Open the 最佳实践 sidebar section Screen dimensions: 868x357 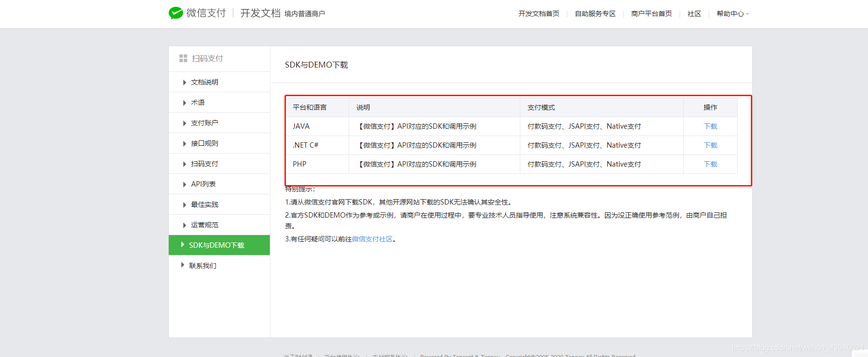click(x=219, y=204)
